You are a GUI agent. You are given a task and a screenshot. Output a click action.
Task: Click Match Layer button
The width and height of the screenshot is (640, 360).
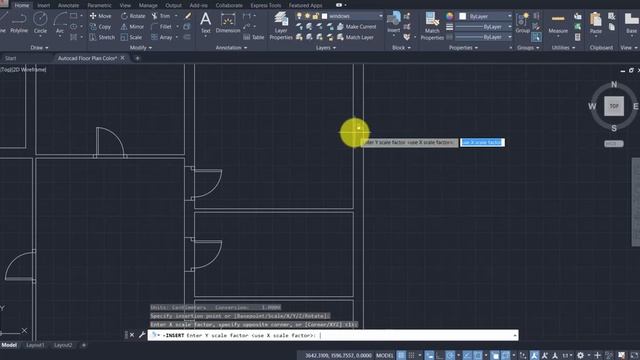(x=355, y=37)
